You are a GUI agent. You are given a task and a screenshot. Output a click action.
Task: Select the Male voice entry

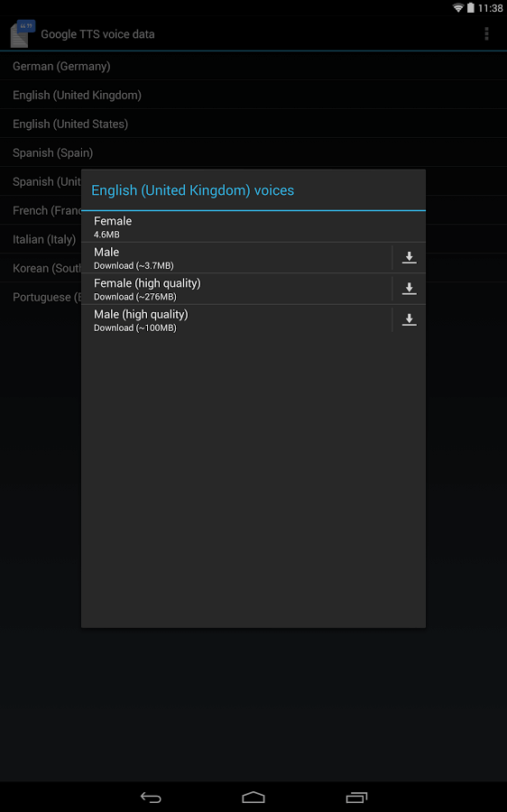point(236,258)
